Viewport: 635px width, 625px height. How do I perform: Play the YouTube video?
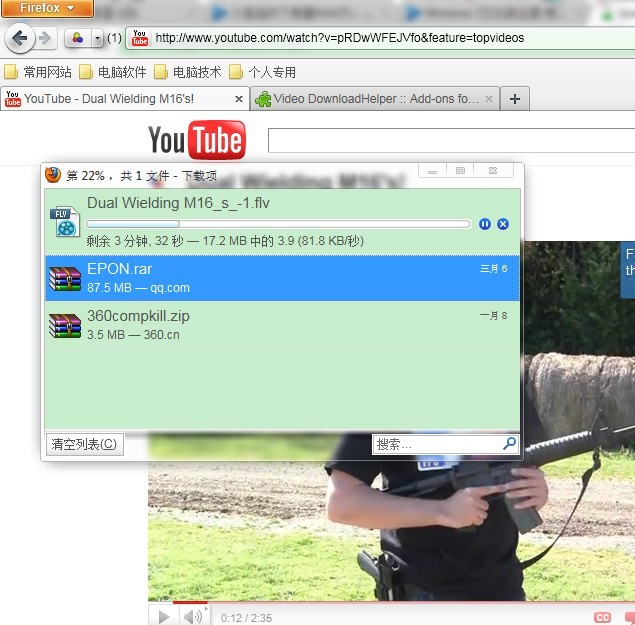(164, 617)
